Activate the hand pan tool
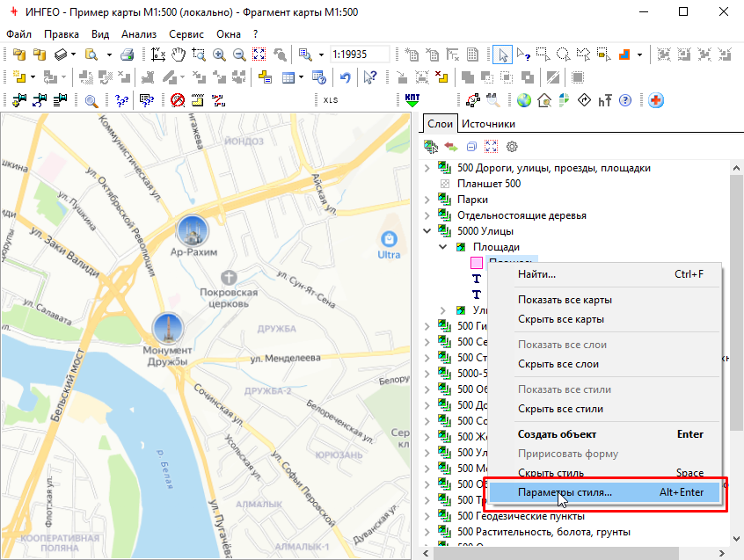The image size is (744, 560). click(x=179, y=55)
